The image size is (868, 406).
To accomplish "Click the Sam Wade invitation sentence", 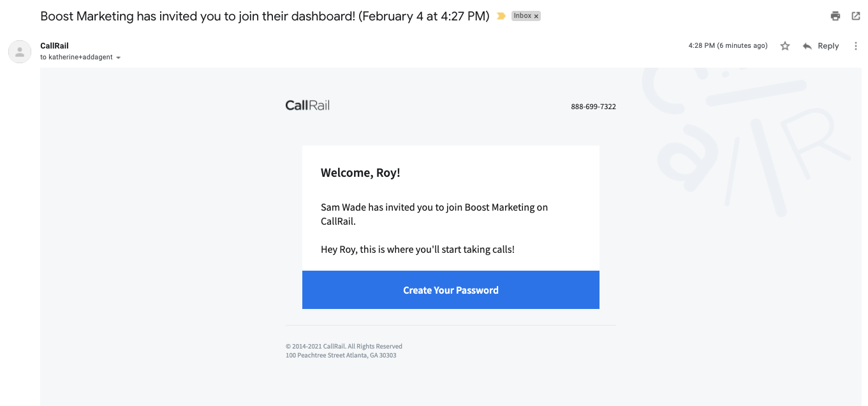I will (x=434, y=214).
